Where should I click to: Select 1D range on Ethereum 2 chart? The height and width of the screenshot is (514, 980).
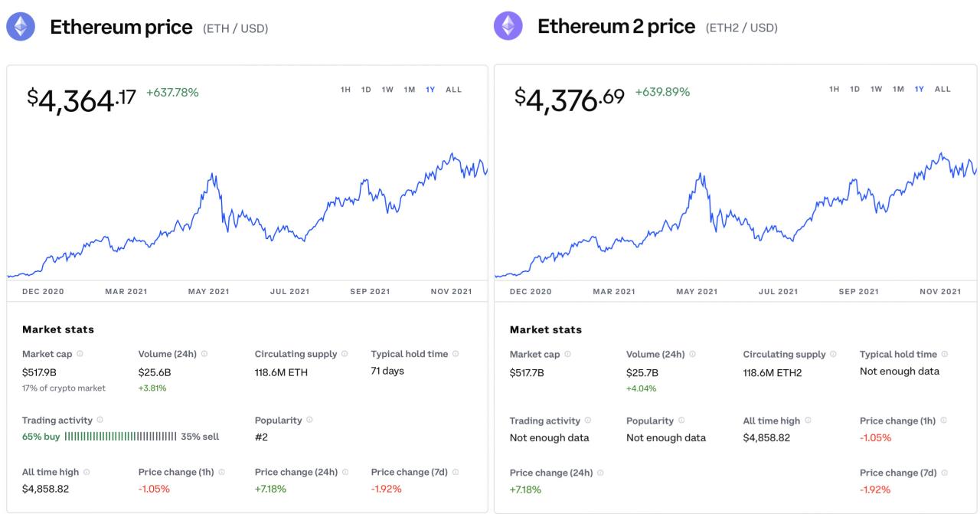tap(854, 90)
